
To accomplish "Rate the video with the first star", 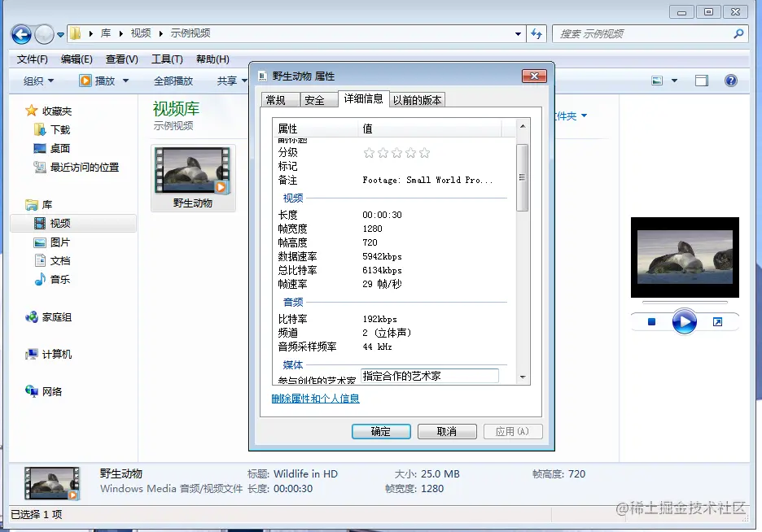I will click(370, 152).
